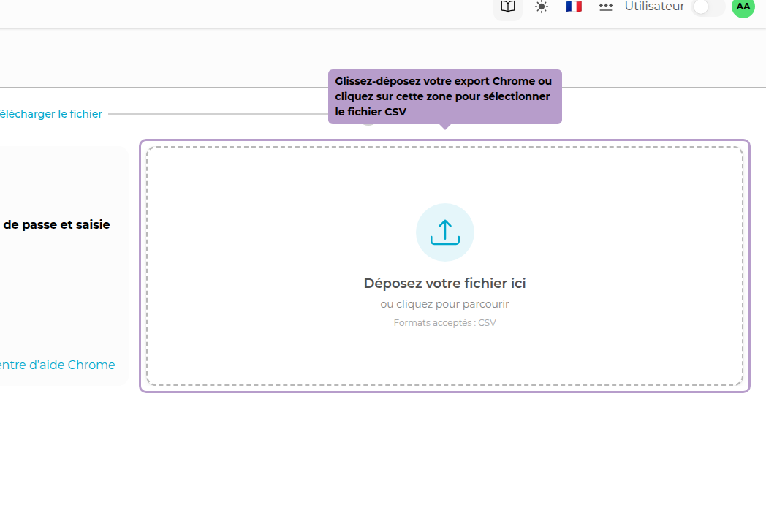Image resolution: width=766 pixels, height=532 pixels.
Task: Click the Utilisateur menu label
Action: (x=653, y=7)
